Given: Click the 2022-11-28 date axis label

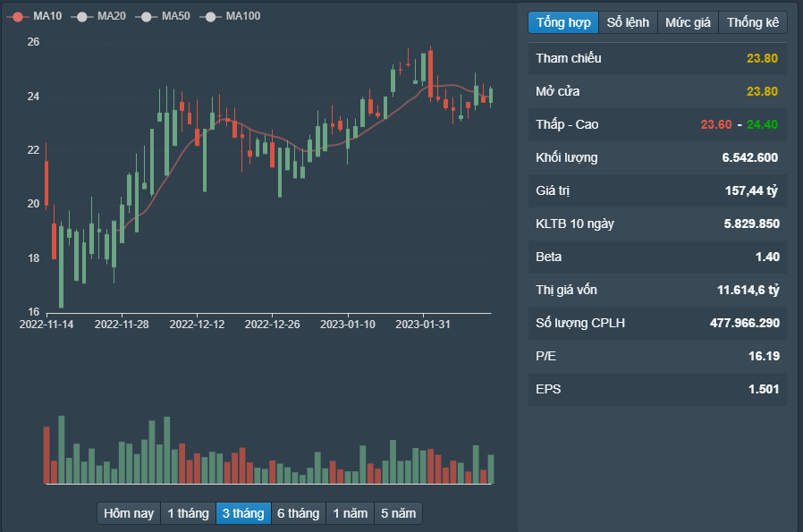Looking at the screenshot, I should pos(122,325).
